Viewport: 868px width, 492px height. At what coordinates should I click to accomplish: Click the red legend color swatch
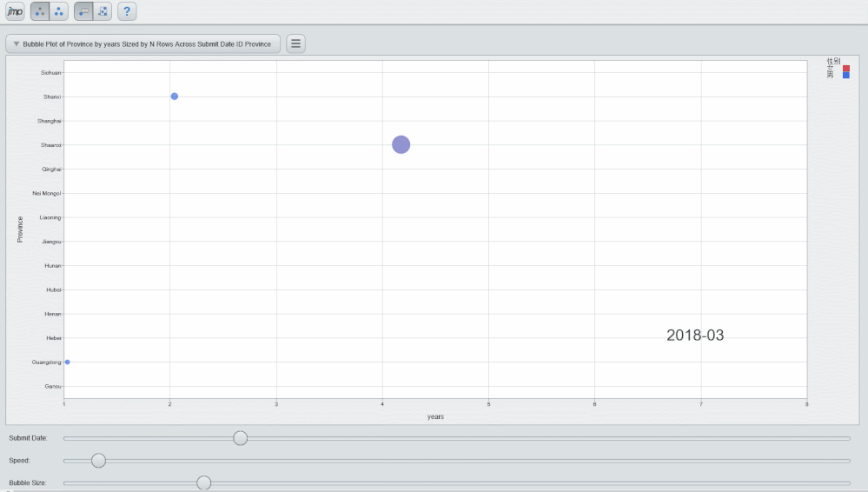pyautogui.click(x=846, y=69)
